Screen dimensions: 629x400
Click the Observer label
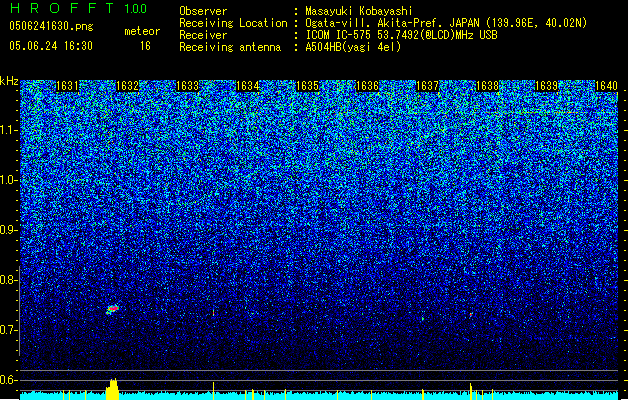203,11
